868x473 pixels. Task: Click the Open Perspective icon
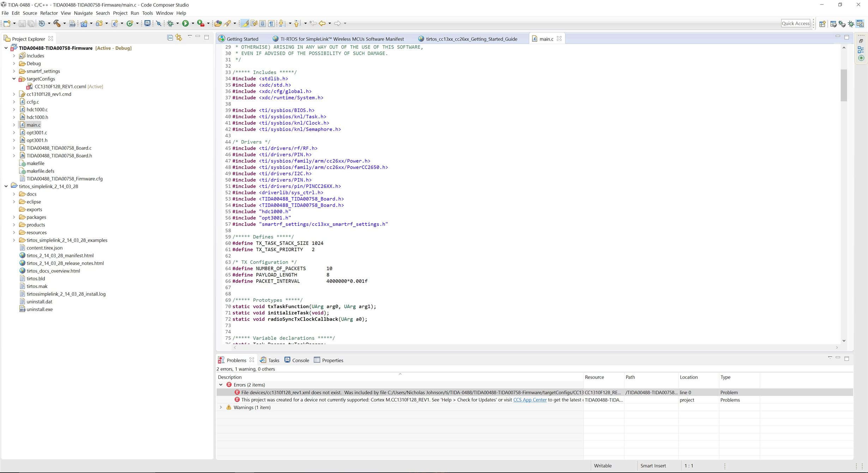pyautogui.click(x=822, y=24)
